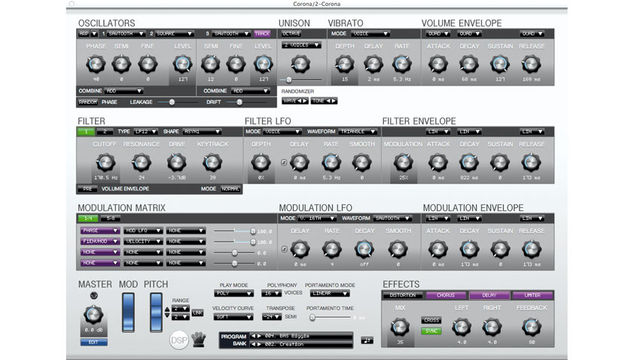Viewport: 640px width, 360px height.
Task: Open the Filter LFO Waveform dropdown
Action: coord(358,131)
